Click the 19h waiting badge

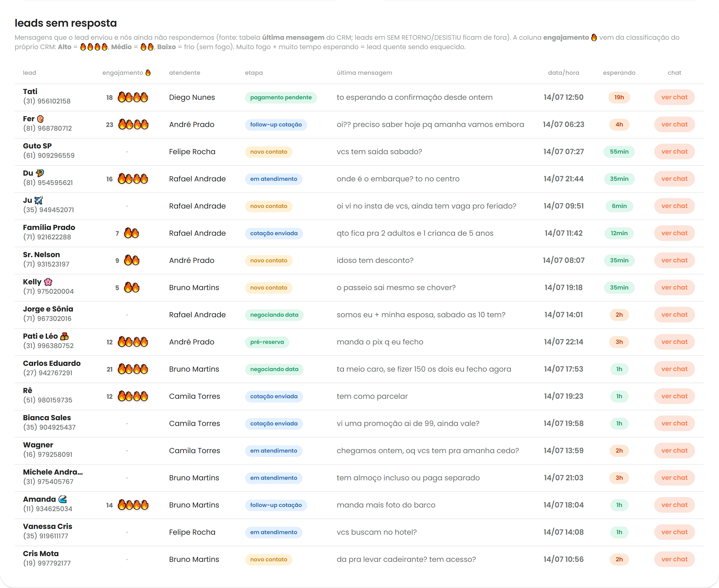coord(619,97)
